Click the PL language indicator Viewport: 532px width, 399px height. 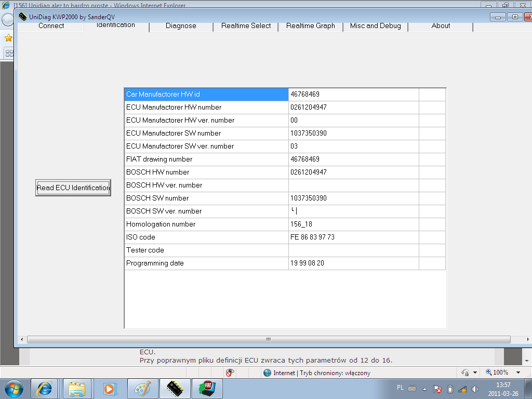click(x=401, y=388)
